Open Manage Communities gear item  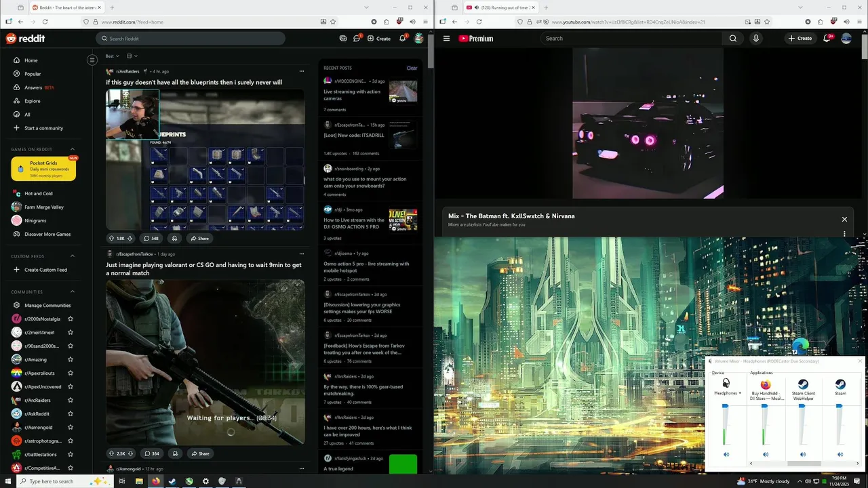[41, 305]
